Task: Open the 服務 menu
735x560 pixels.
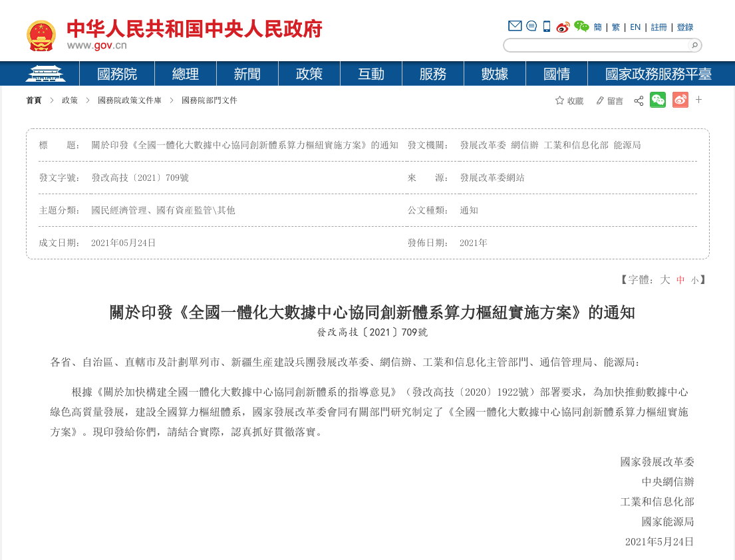Action: coord(432,74)
